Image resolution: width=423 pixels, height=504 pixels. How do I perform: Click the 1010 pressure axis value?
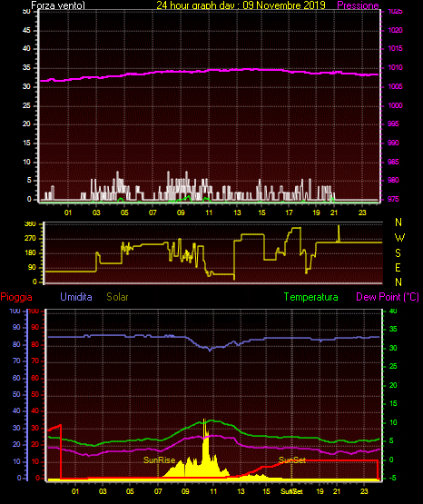point(395,68)
